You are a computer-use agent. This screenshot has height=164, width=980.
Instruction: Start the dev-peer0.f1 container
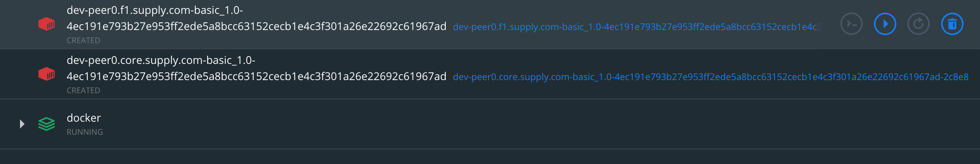pyautogui.click(x=885, y=24)
